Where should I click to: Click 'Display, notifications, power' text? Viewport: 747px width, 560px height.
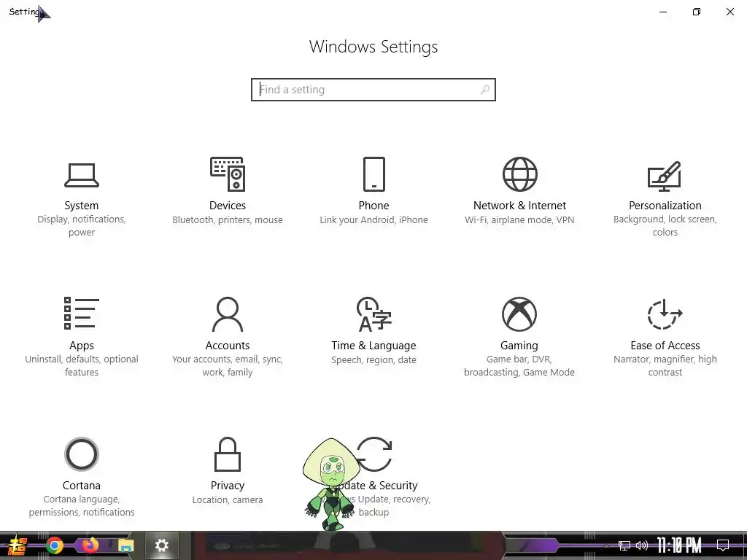82,225
